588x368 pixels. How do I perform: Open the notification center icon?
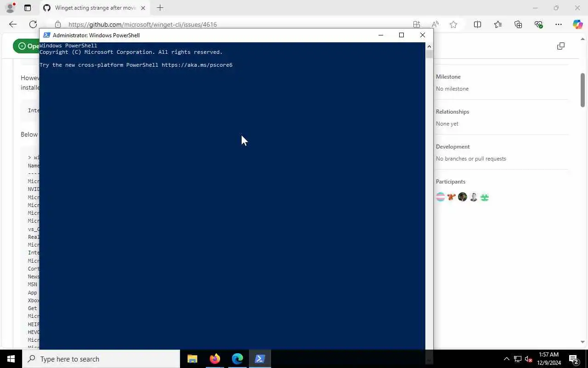point(574,359)
